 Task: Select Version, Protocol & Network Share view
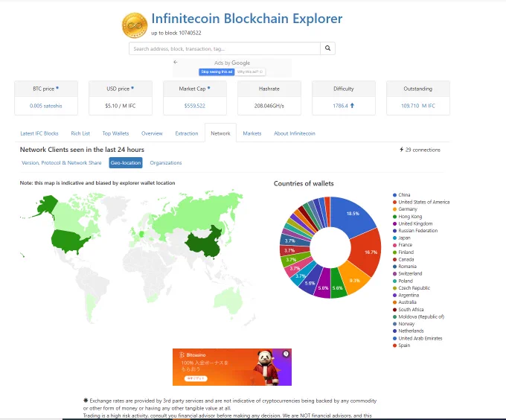(61, 162)
